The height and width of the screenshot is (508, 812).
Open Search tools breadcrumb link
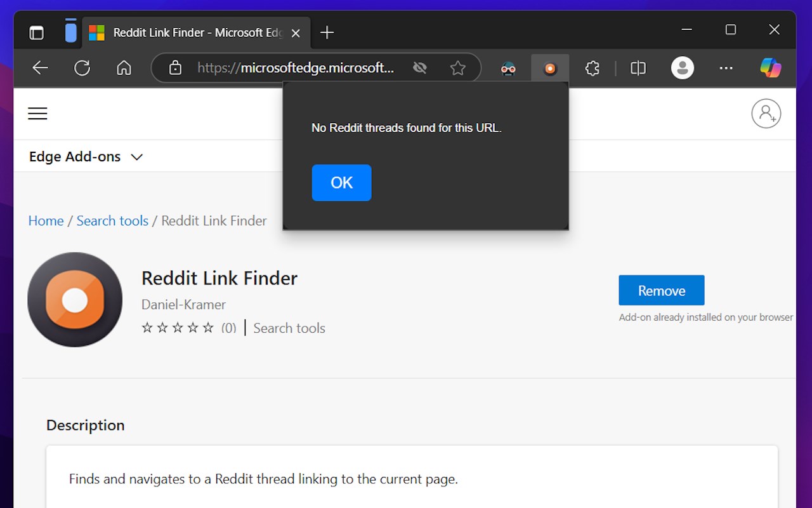pyautogui.click(x=112, y=221)
